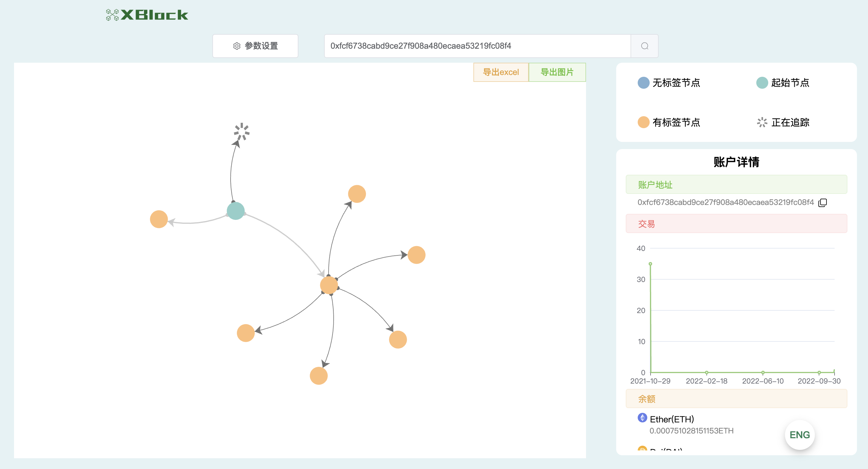Select the leftmost orange labeled node

pos(159,219)
